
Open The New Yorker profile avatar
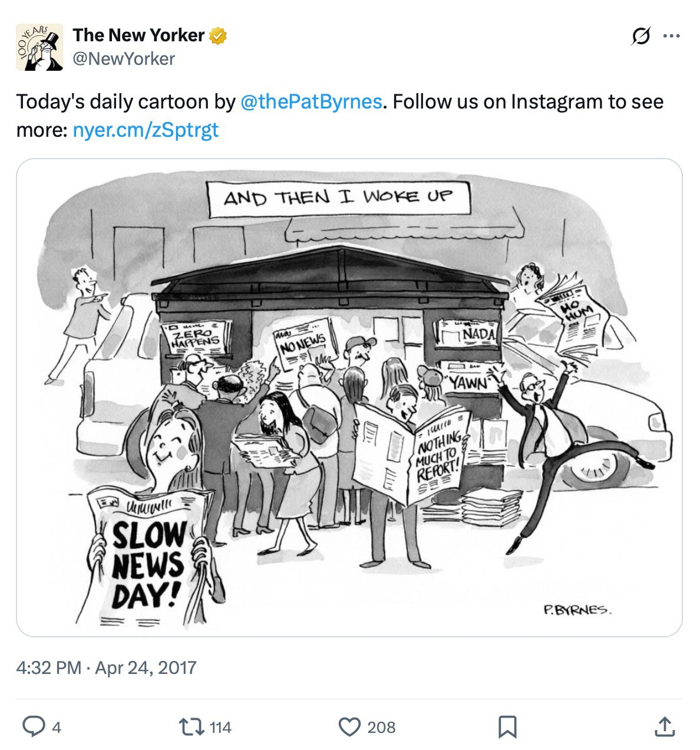(38, 47)
